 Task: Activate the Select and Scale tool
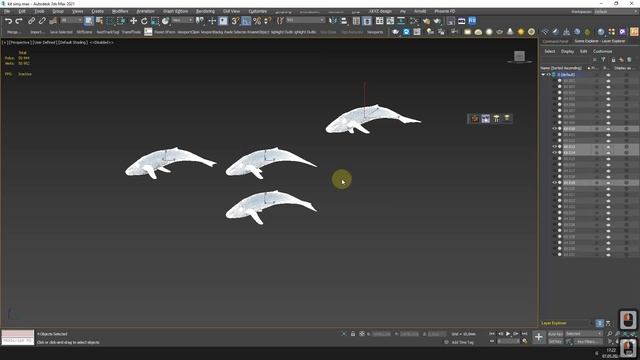click(155, 21)
